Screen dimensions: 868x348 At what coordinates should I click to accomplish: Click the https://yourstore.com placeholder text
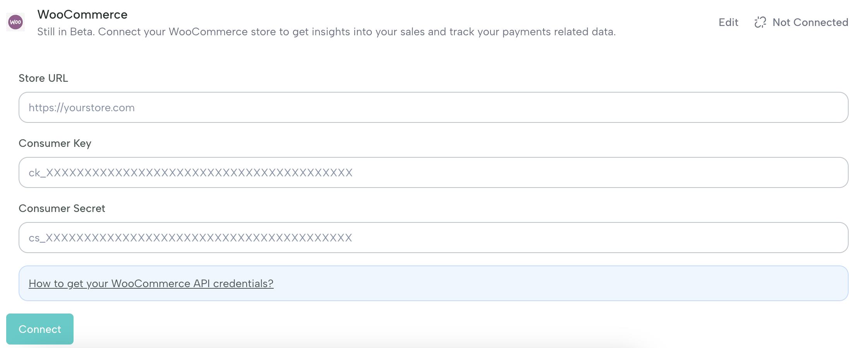point(82,107)
